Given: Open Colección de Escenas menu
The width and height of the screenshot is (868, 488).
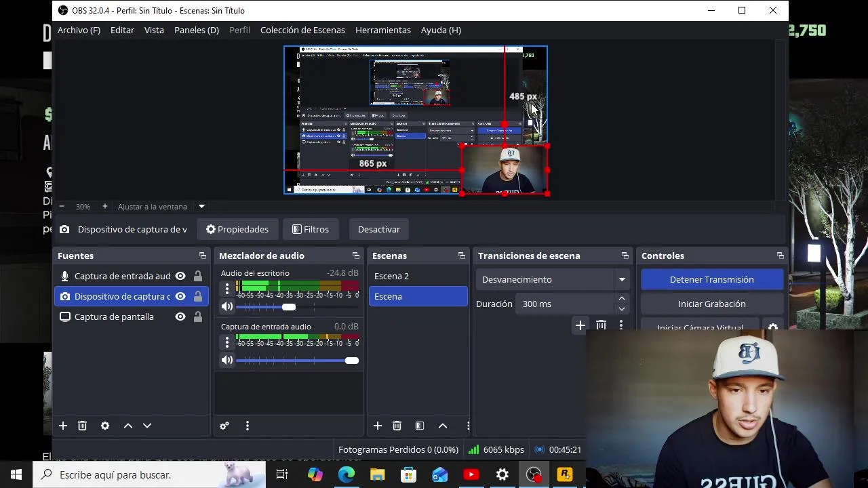Looking at the screenshot, I should click(302, 30).
